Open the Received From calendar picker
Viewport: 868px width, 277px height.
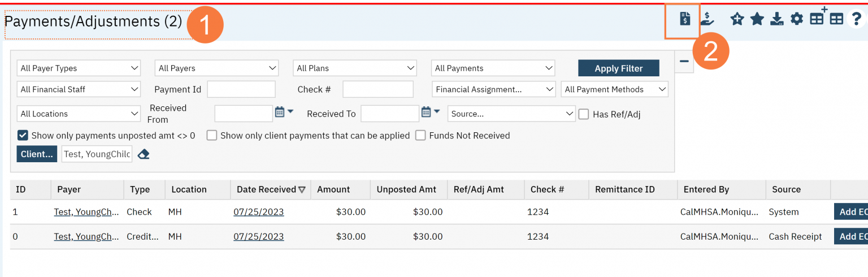click(280, 112)
